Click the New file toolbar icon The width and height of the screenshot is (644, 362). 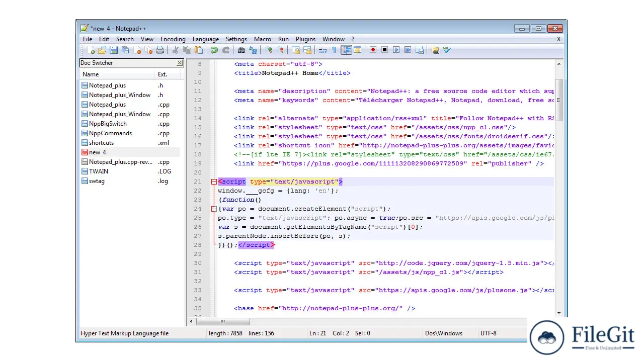[91, 50]
